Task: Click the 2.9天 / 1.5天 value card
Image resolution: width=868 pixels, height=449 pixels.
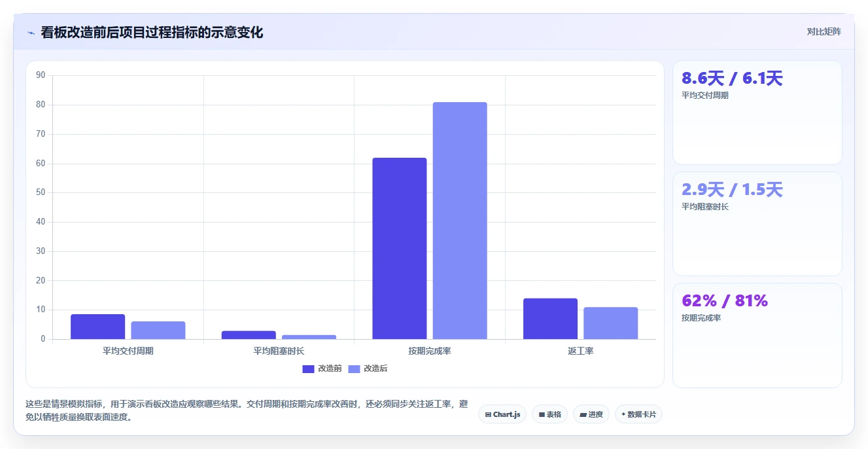Action: pos(757,224)
